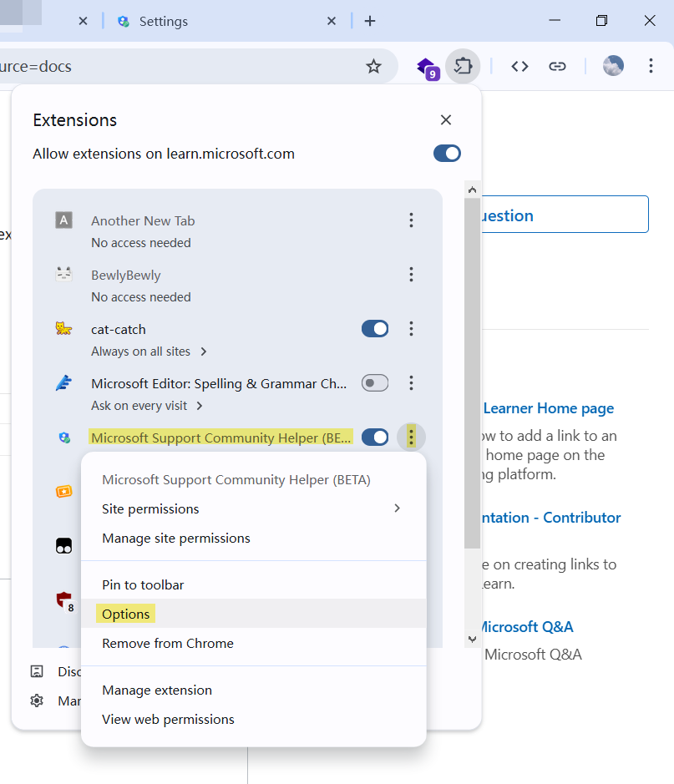Open more options for Microsoft Editor

point(411,383)
